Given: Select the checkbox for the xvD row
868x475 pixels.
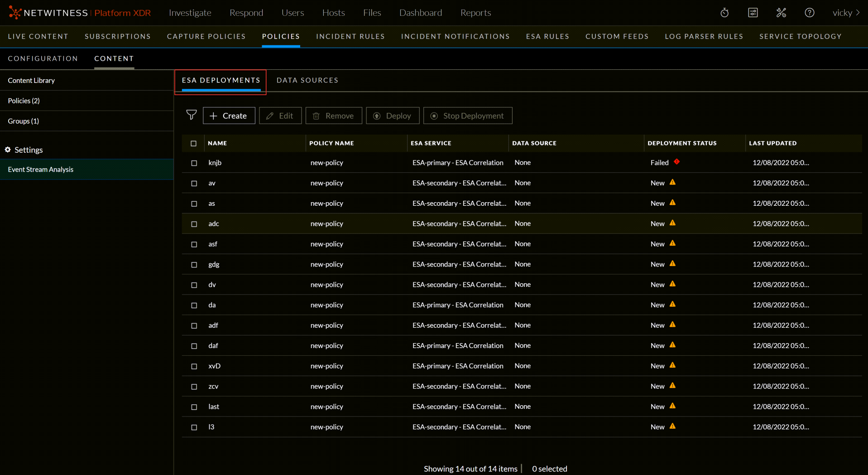Looking at the screenshot, I should [194, 366].
